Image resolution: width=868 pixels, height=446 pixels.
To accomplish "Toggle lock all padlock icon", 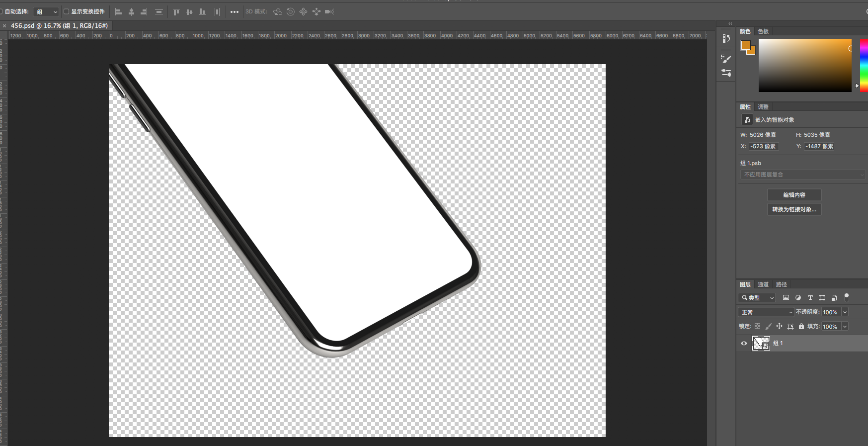I will [801, 327].
